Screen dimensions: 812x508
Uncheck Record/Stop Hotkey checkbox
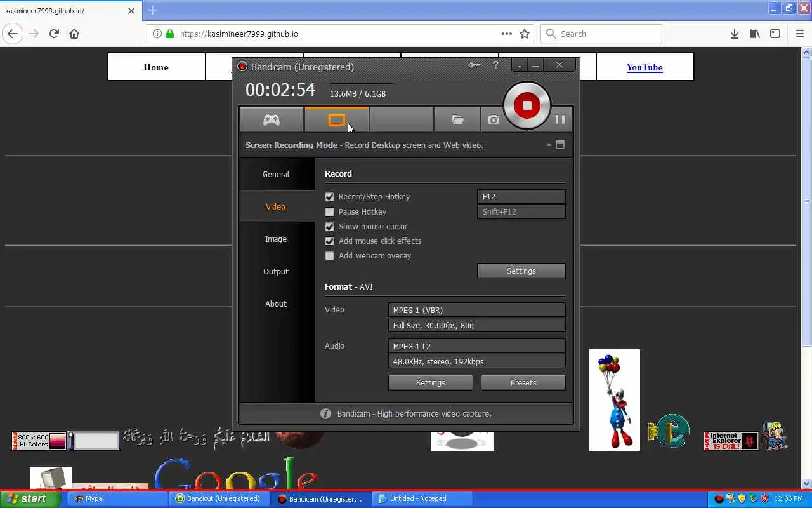tap(329, 197)
